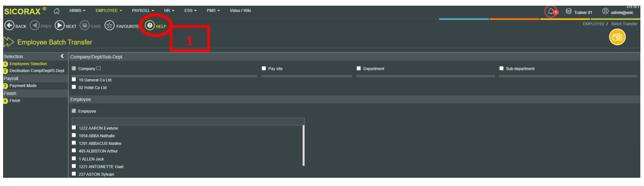
Task: Check 02 Hotel Co Ltd
Action: pyautogui.click(x=74, y=87)
